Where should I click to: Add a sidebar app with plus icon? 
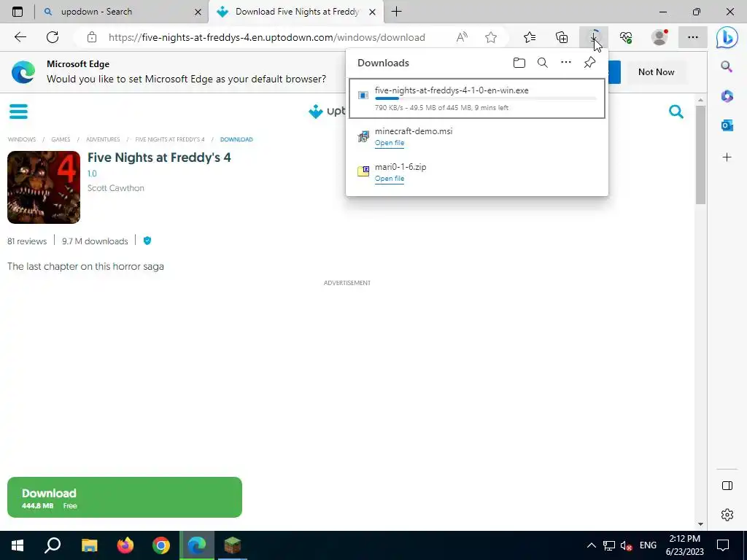(x=727, y=157)
